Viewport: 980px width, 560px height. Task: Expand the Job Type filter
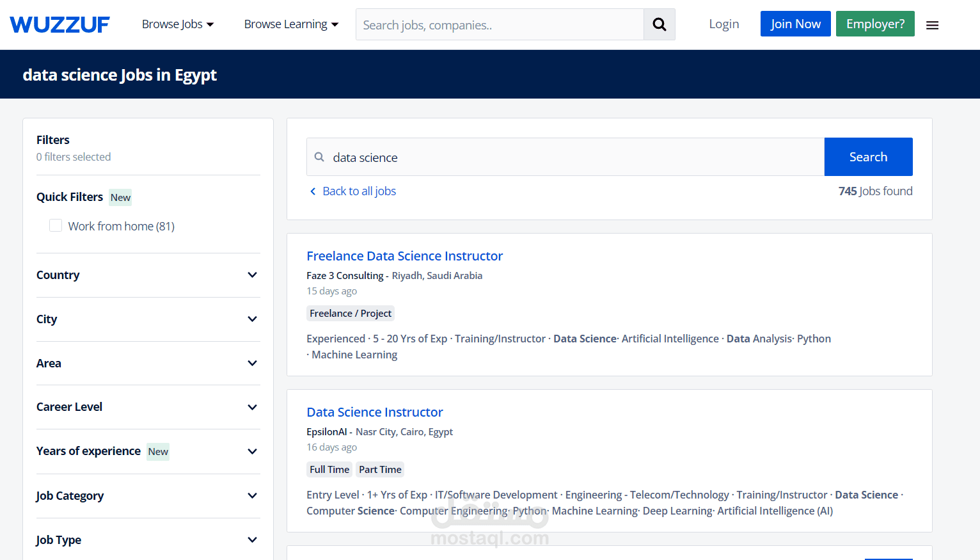(x=252, y=540)
